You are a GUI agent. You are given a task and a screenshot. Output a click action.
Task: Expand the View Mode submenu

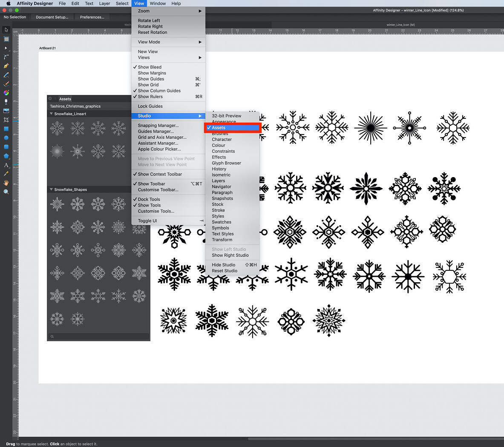click(168, 42)
